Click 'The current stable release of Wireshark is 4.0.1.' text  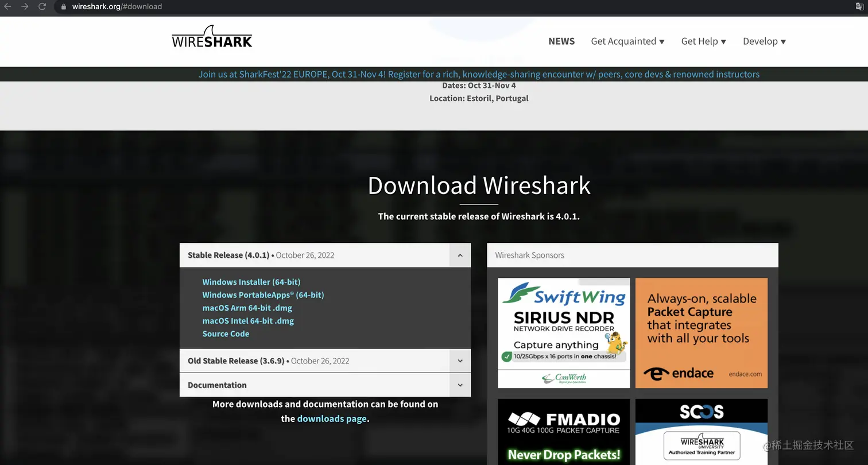(x=479, y=216)
